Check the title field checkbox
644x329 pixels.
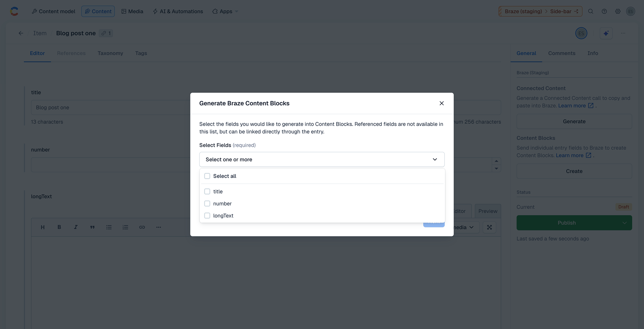tap(207, 192)
